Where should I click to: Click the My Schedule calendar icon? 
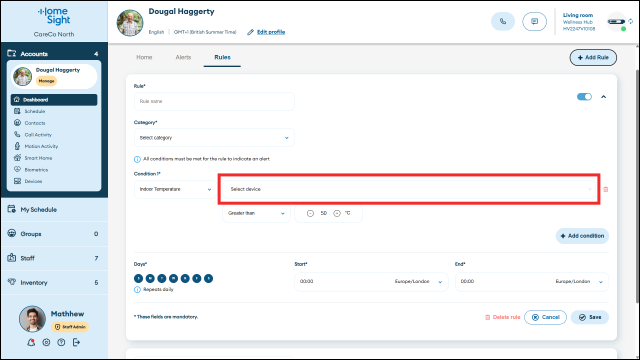click(11, 209)
